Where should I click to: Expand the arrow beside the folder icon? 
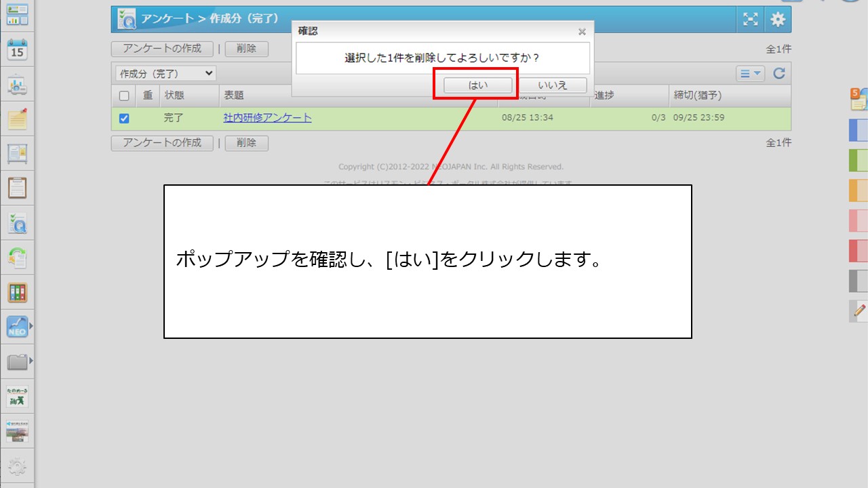coord(31,360)
